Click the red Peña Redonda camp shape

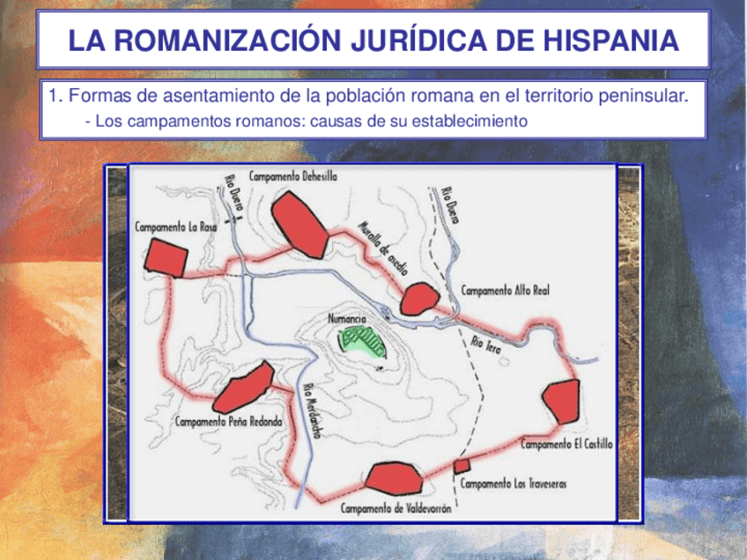click(x=243, y=387)
